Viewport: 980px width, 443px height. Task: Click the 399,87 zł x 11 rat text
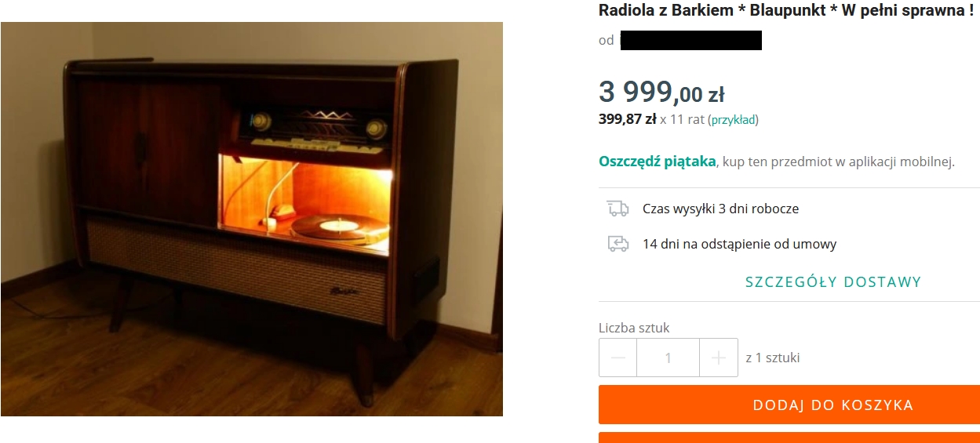652,120
